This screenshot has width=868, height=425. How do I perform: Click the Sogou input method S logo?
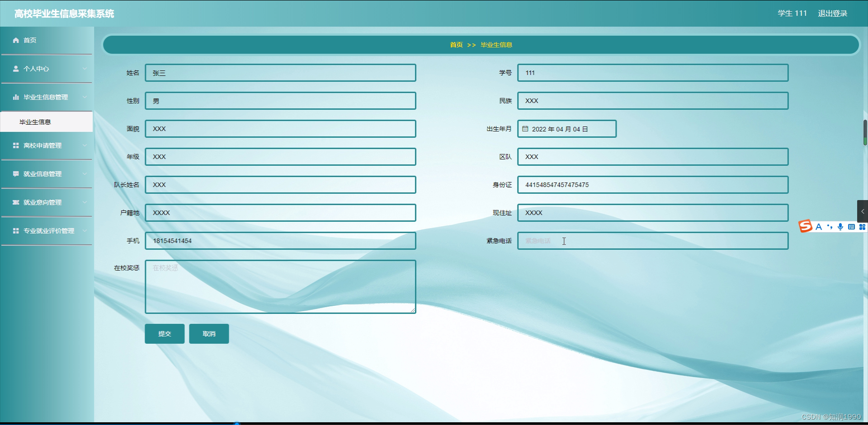coord(805,226)
